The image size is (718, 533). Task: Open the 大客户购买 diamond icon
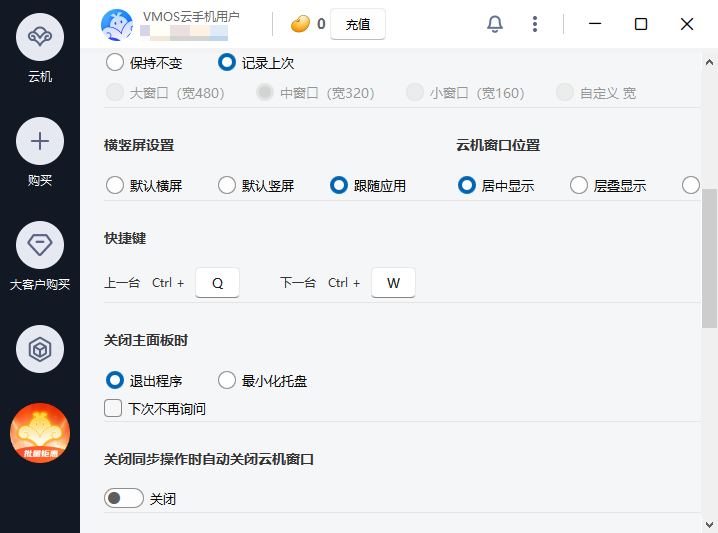pos(40,245)
